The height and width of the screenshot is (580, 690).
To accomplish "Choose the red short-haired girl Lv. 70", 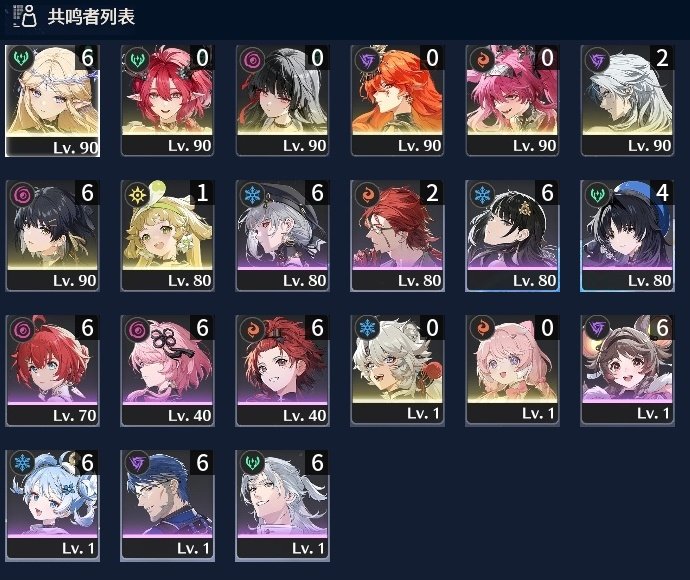I will click(52, 371).
